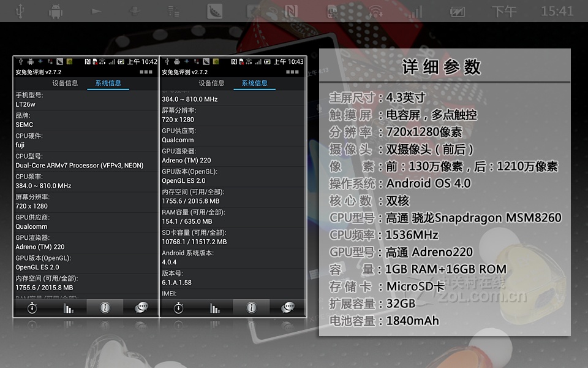
Task: Switch to 设备信息 tab in right phone
Action: pos(211,83)
